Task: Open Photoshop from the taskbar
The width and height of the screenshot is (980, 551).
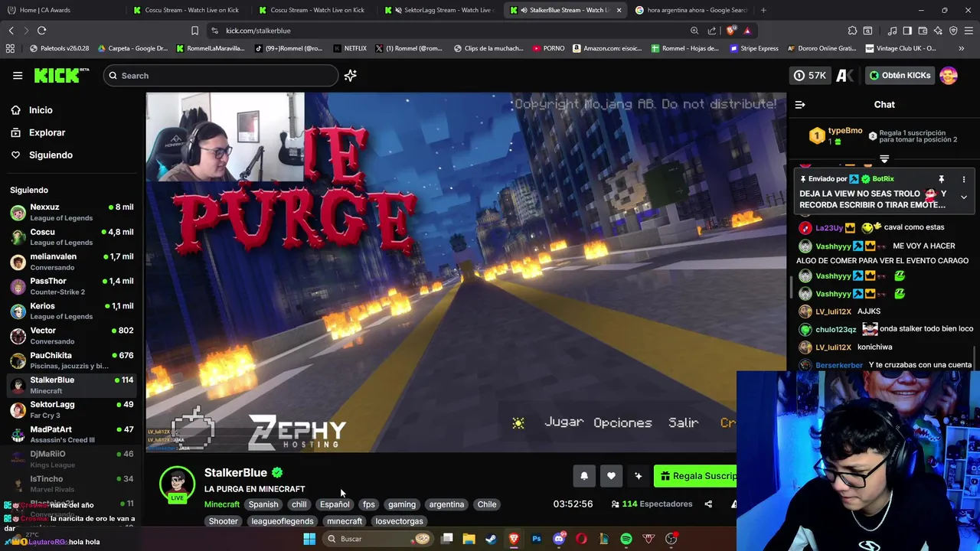Action: coord(536,539)
